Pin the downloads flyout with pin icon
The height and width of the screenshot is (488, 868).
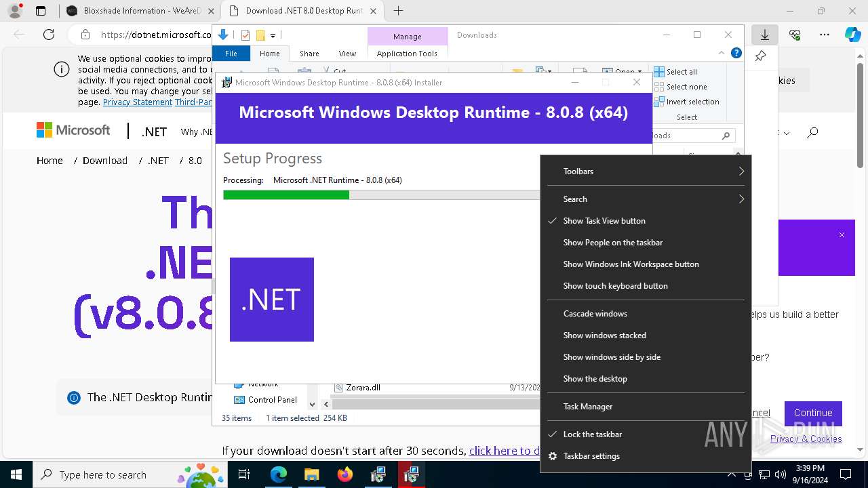point(760,56)
